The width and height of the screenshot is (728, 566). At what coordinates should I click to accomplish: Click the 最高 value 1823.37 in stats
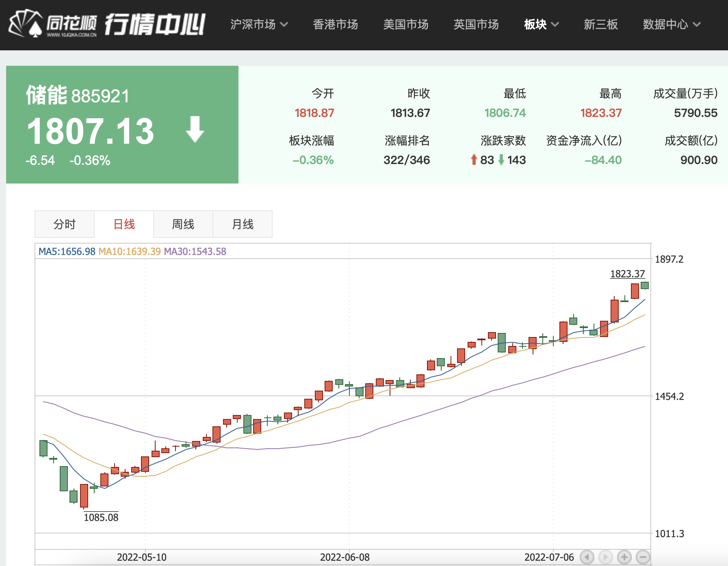click(601, 113)
